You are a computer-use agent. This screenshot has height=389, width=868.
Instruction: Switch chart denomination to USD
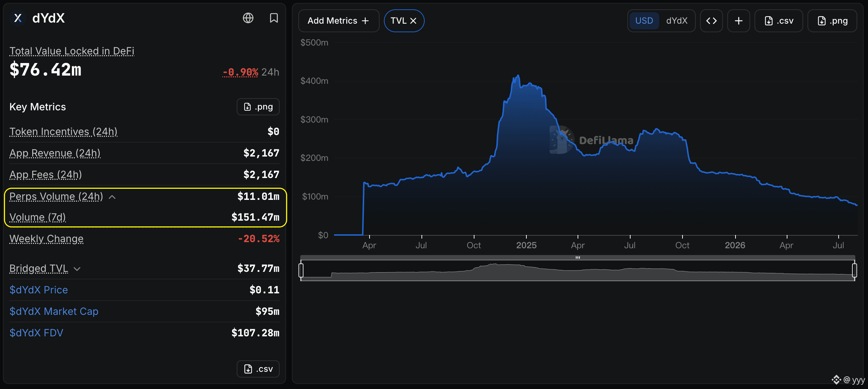[x=644, y=21]
